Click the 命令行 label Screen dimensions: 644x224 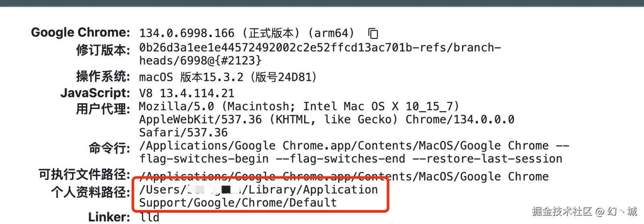pyautogui.click(x=109, y=148)
